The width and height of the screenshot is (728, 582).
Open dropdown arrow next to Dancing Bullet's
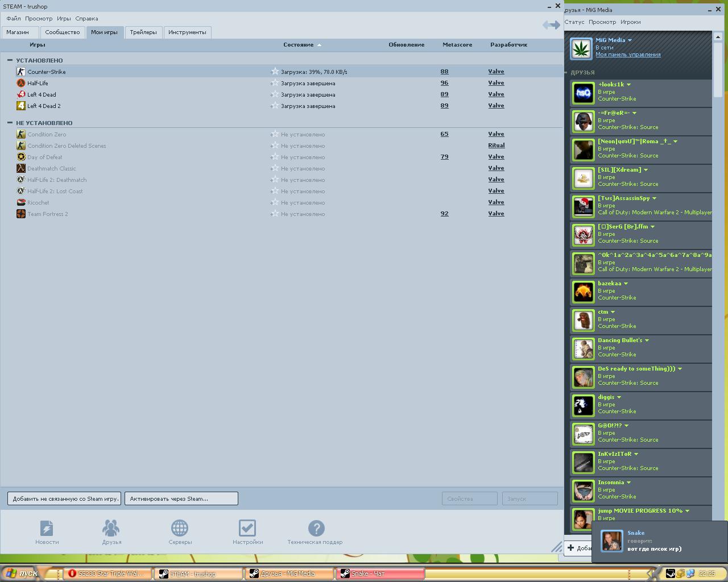(647, 340)
